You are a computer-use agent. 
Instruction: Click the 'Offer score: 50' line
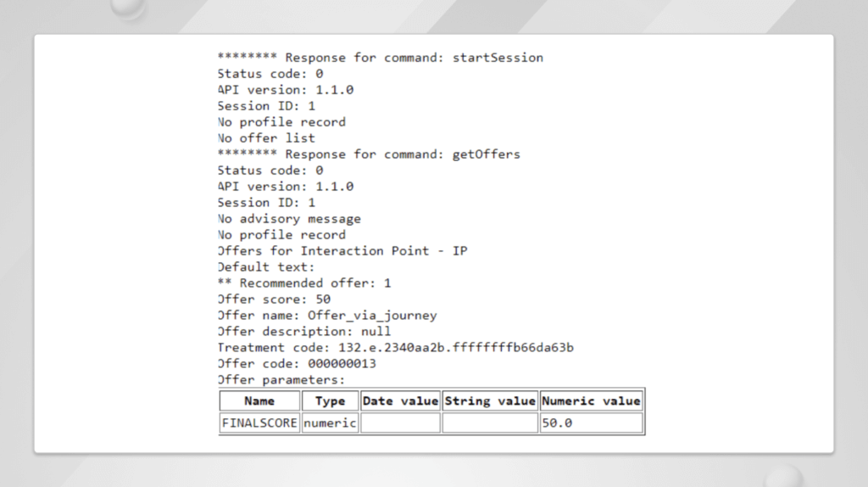pyautogui.click(x=274, y=299)
